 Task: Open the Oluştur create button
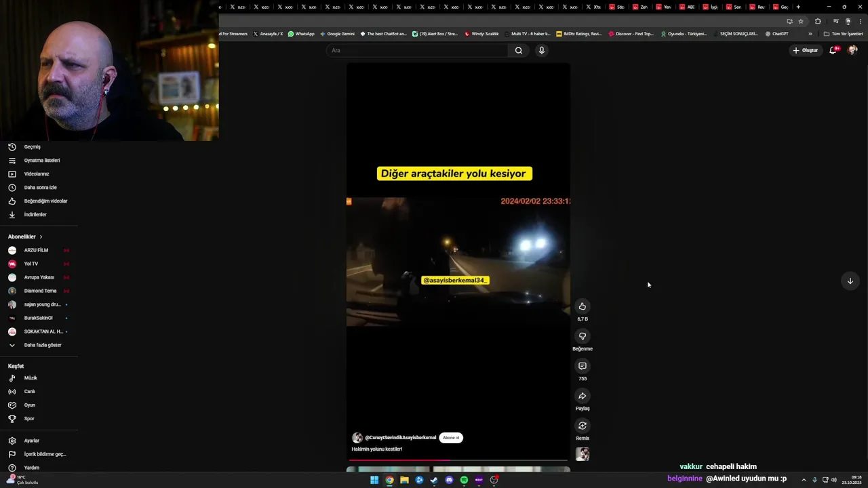tap(805, 50)
